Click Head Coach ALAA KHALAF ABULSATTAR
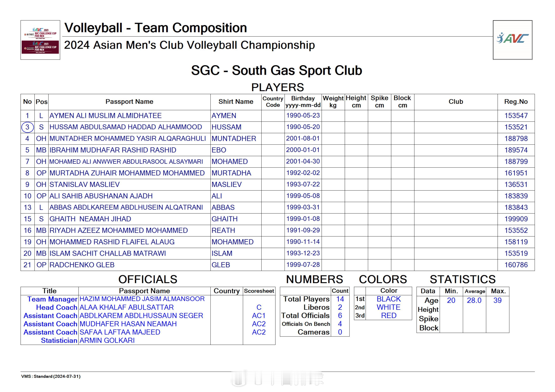The height and width of the screenshot is (392, 555). [x=126, y=307]
